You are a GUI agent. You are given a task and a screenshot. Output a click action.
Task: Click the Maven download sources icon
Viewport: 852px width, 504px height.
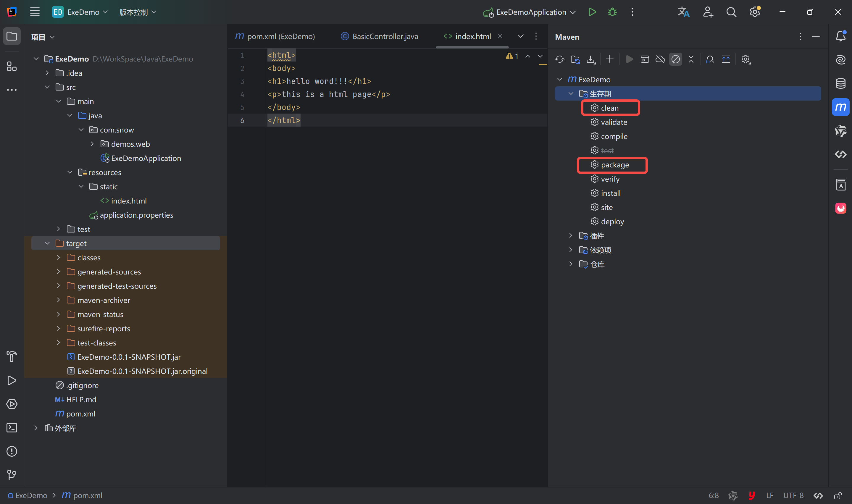coord(591,59)
